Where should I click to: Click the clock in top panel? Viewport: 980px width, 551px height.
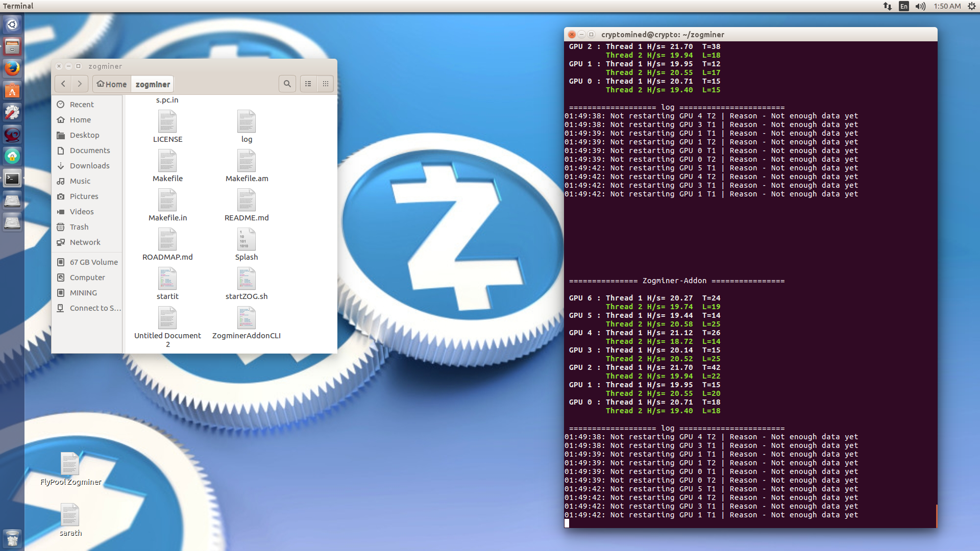pyautogui.click(x=947, y=6)
